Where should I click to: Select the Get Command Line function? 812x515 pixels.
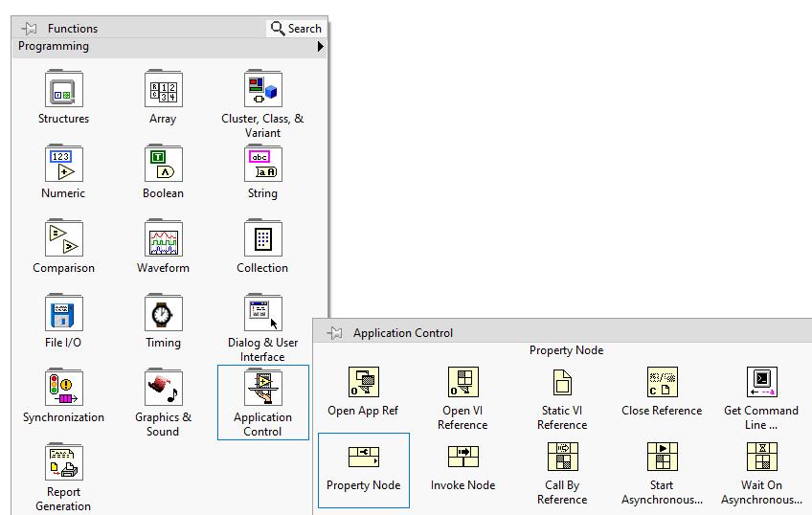point(761,382)
